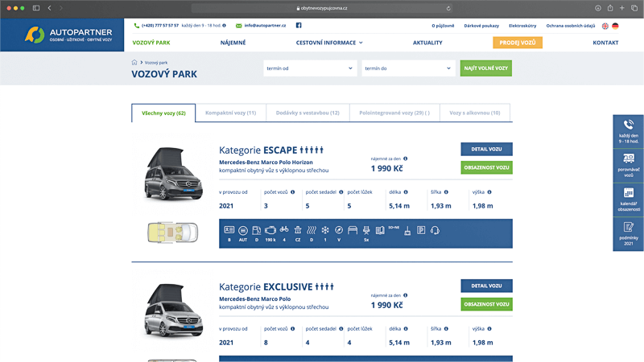Open the 2021 conditions side icon
This screenshot has width=644, height=362.
[x=628, y=233]
